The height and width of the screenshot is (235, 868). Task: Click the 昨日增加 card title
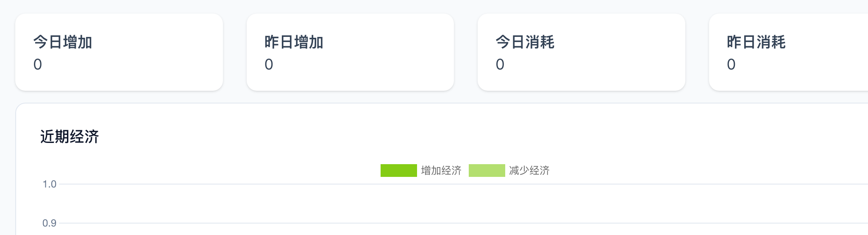[x=294, y=42]
